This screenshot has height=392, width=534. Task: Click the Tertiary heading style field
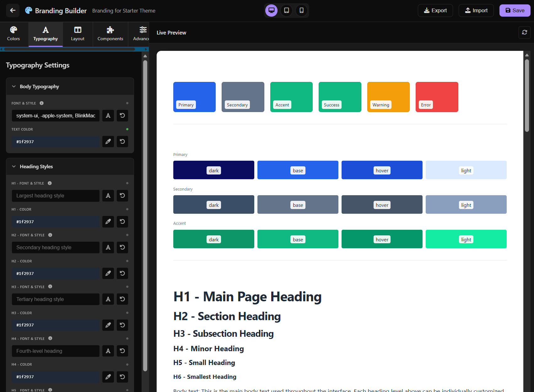pos(56,299)
